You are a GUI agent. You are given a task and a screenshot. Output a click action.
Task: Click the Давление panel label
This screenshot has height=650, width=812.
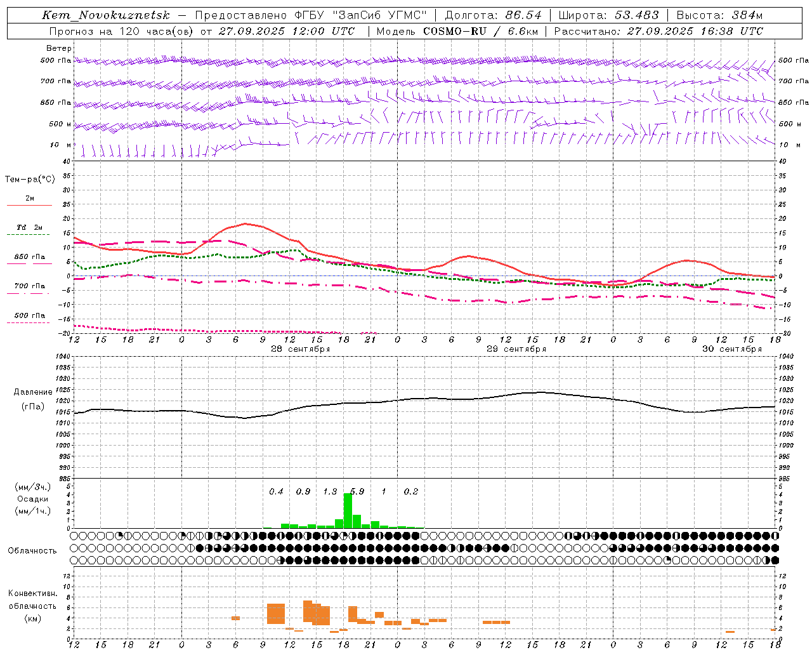(x=33, y=392)
